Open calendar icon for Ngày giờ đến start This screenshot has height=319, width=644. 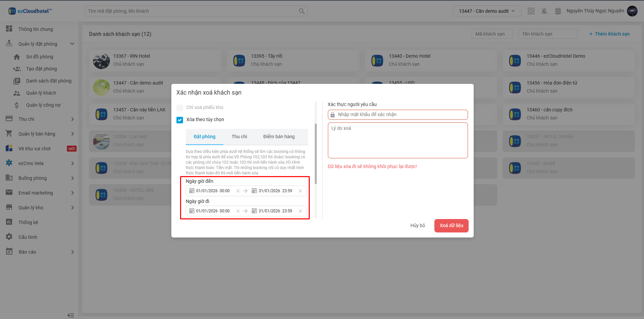click(x=192, y=191)
